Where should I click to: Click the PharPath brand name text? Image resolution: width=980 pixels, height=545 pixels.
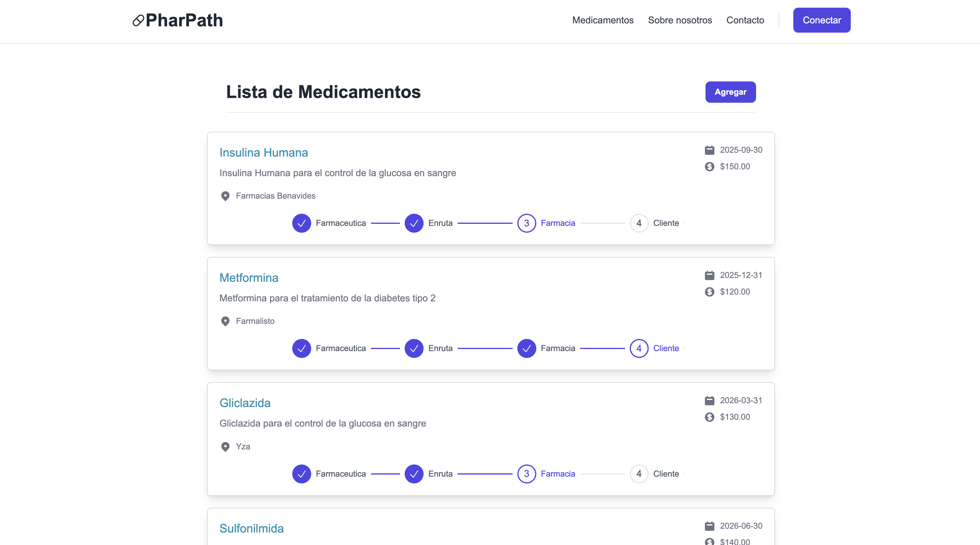[x=184, y=20]
